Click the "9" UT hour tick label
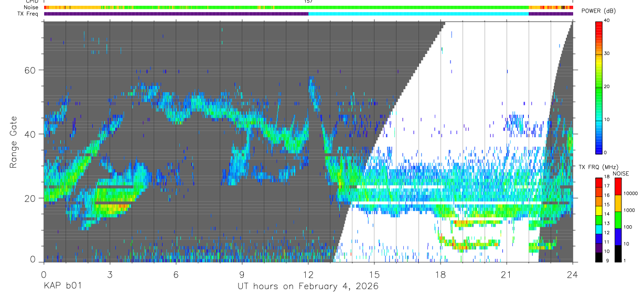This screenshot has width=644, height=297. (x=242, y=274)
